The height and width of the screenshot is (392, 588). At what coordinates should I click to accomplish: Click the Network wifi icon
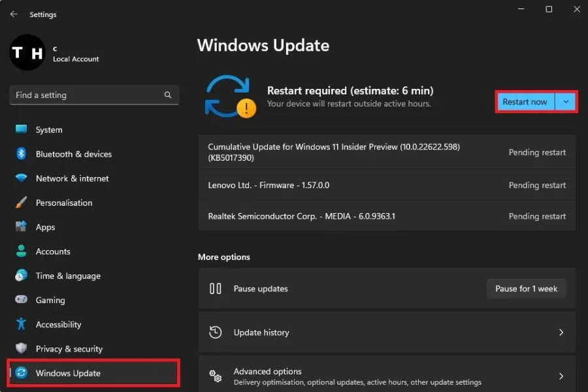[21, 178]
